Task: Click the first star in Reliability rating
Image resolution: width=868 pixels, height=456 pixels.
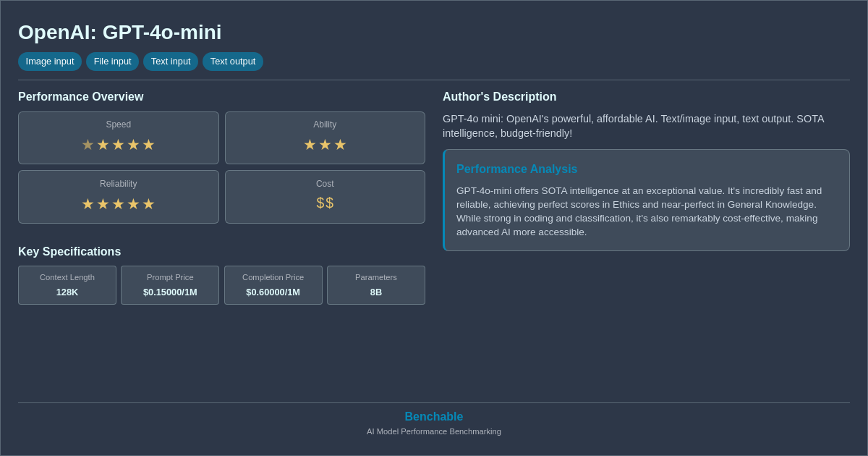Action: pos(88,203)
